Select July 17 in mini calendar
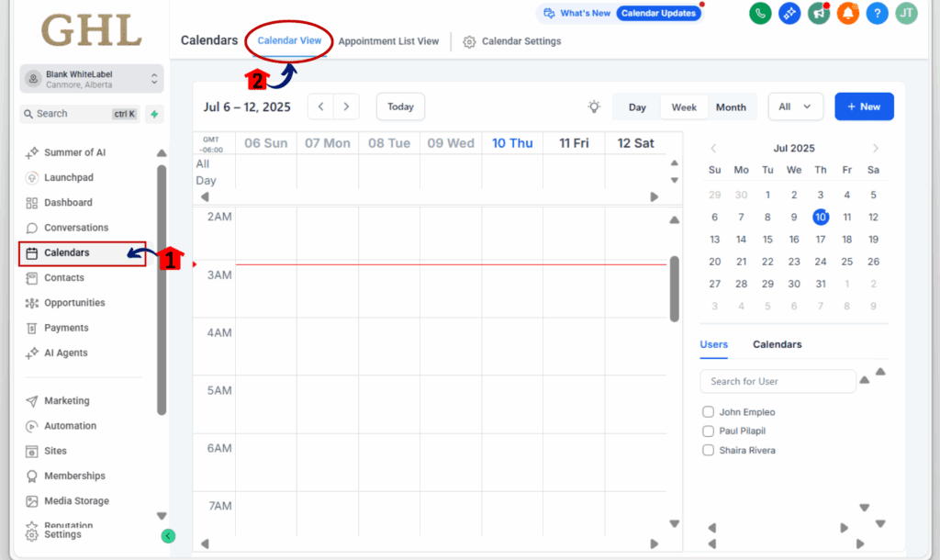The image size is (940, 560). click(x=820, y=240)
